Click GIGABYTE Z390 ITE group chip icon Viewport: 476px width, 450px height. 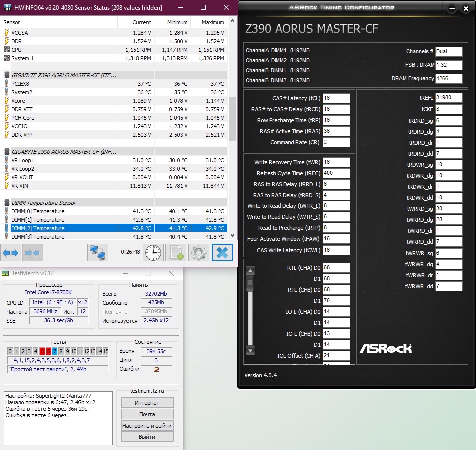6,75
